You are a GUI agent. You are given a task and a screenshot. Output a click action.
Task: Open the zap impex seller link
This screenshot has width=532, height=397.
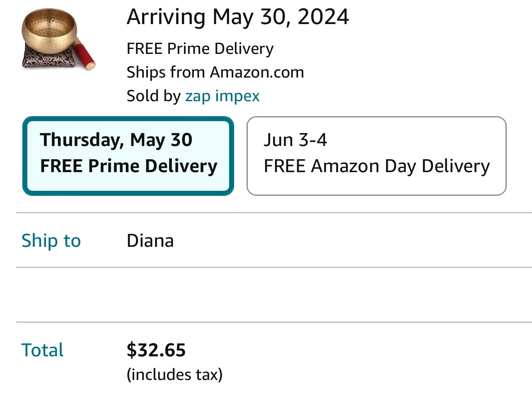pyautogui.click(x=222, y=96)
